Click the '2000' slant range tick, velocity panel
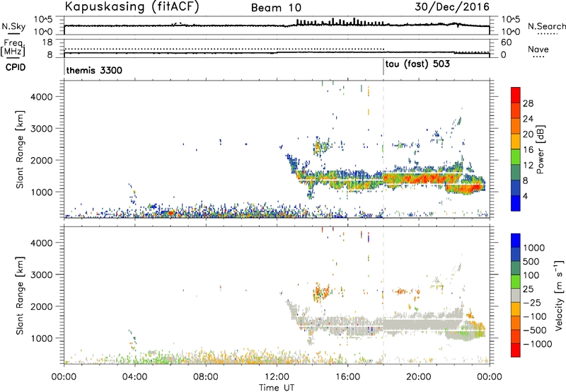Viewport: 566px width, 392px height. [42, 306]
